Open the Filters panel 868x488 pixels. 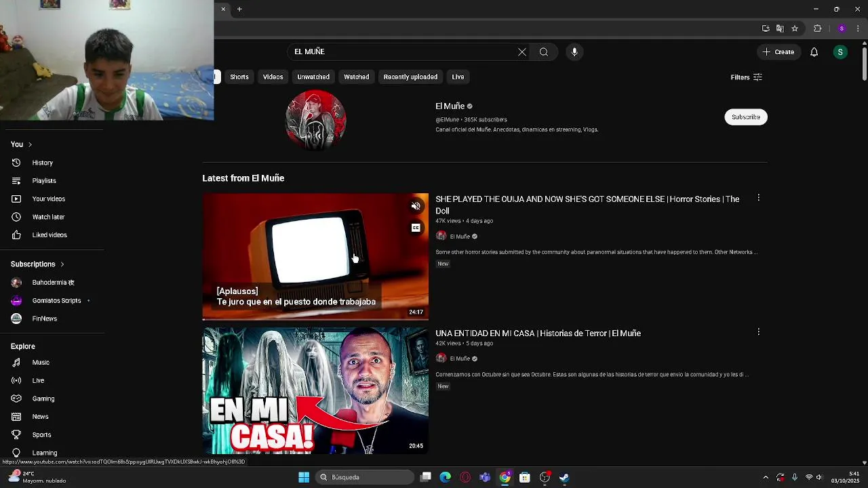[x=747, y=77]
